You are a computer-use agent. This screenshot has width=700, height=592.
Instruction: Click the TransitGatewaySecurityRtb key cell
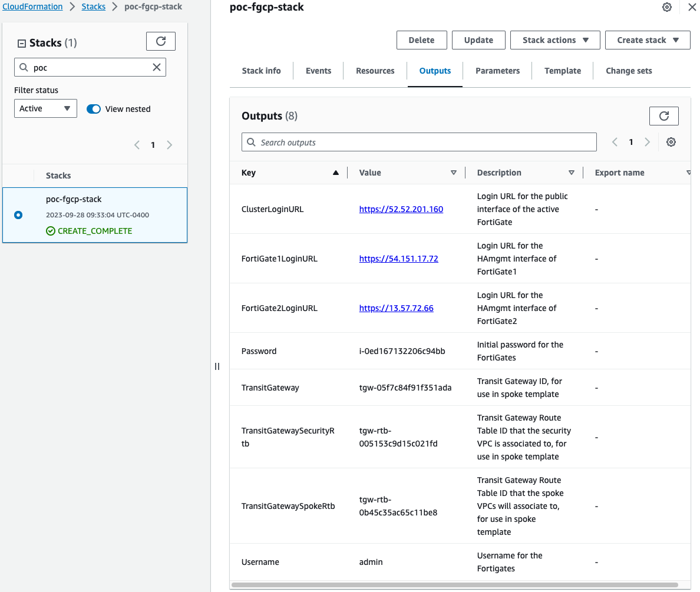[288, 437]
